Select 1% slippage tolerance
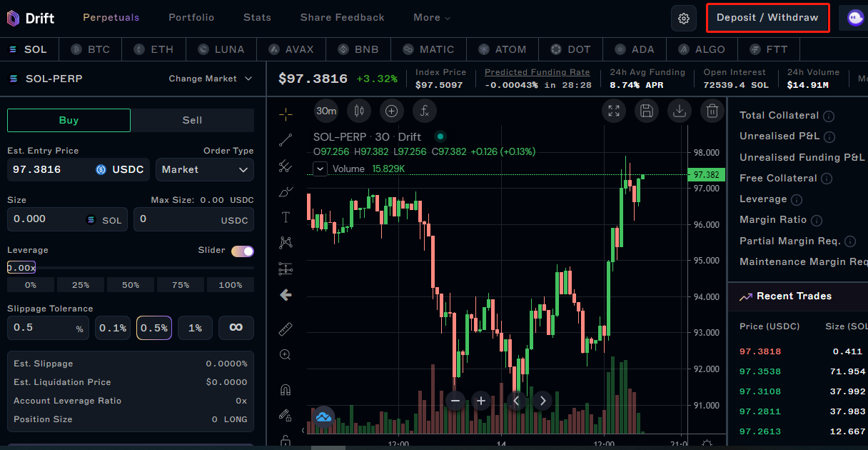 (x=195, y=328)
